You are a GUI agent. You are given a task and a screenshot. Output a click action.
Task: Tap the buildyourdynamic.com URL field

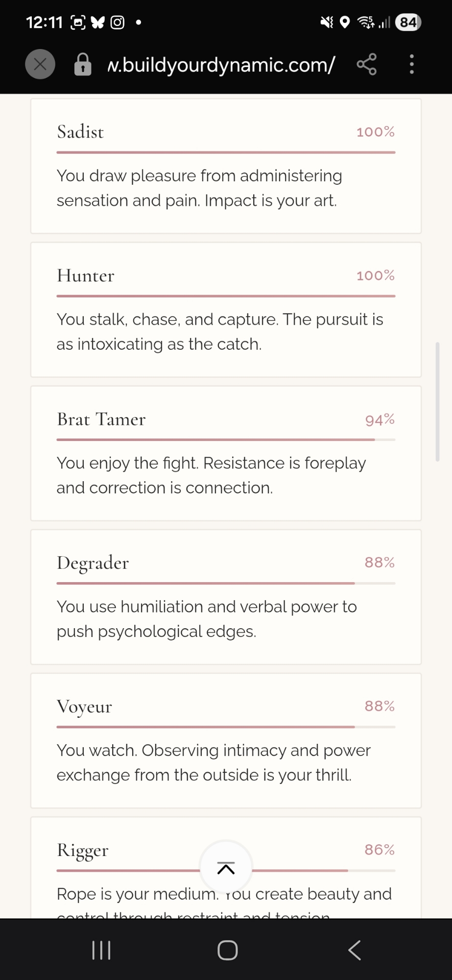[221, 64]
